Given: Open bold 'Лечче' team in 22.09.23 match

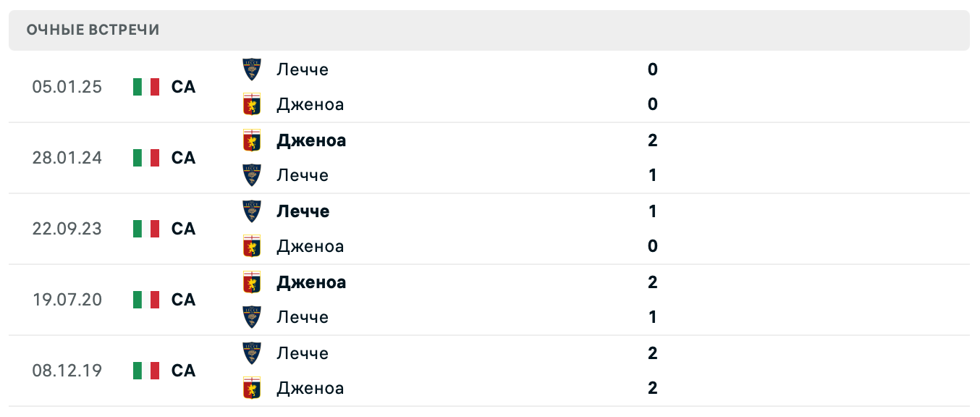Looking at the screenshot, I should [x=303, y=211].
